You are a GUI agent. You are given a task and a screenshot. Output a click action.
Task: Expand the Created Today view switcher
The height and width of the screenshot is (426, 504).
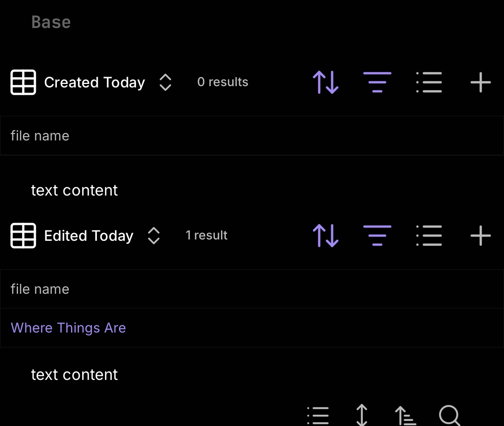click(165, 82)
